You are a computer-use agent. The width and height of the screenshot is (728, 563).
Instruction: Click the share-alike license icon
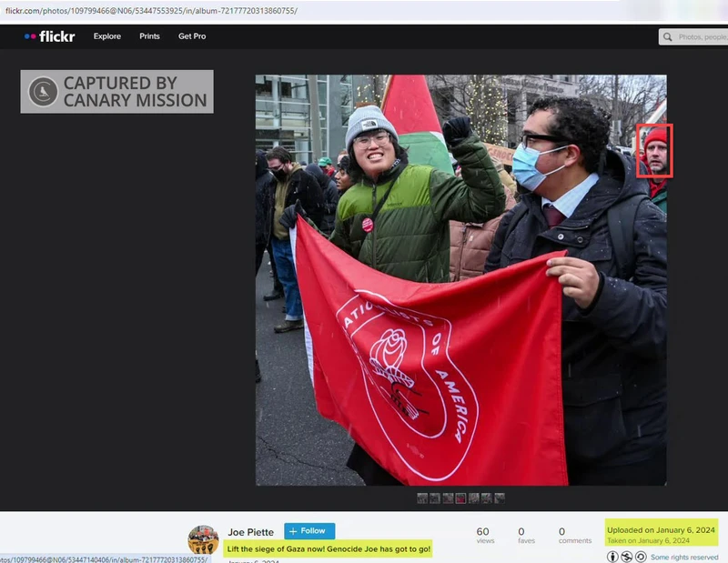pyautogui.click(x=641, y=557)
